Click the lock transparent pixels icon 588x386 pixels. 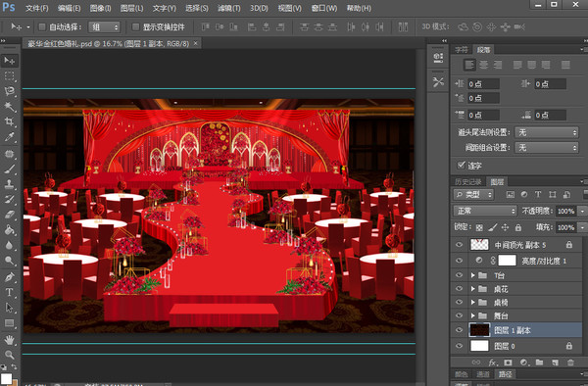479,227
